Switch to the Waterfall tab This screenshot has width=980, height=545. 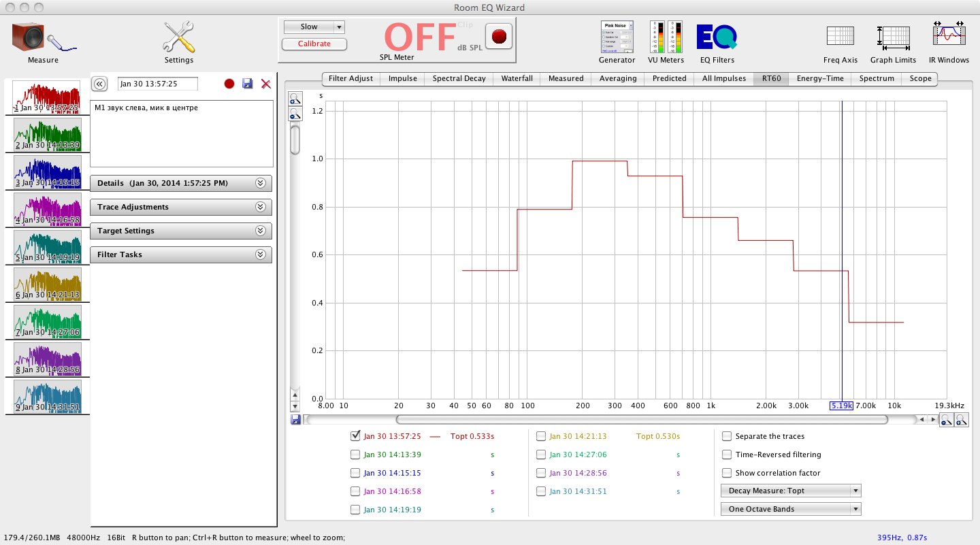point(517,78)
